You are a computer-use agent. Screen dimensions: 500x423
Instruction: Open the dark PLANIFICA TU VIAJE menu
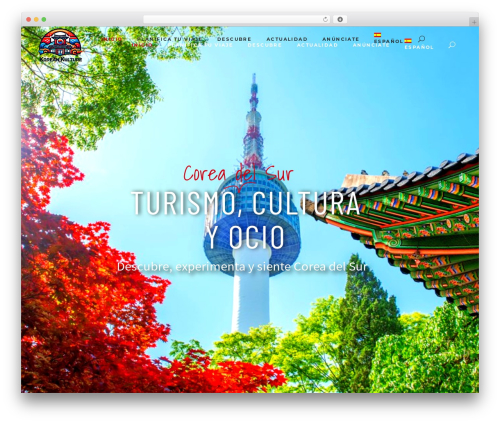pos(169,39)
